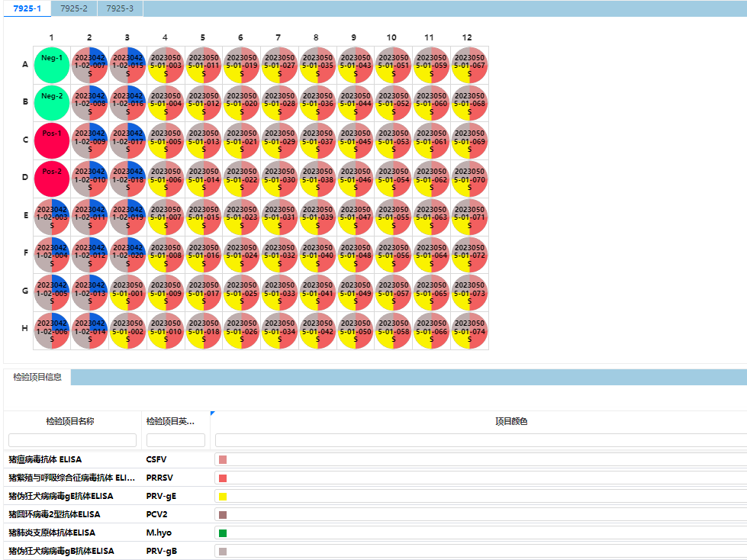Screen dimensions: 747x560
Task: Switch to plate tab 7925-2
Action: point(74,8)
